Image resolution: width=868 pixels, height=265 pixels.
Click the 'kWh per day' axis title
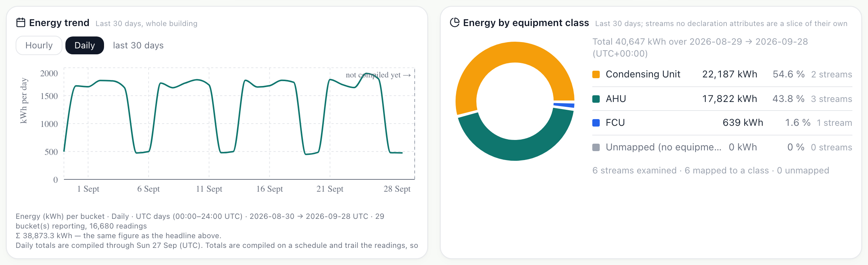coord(23,100)
